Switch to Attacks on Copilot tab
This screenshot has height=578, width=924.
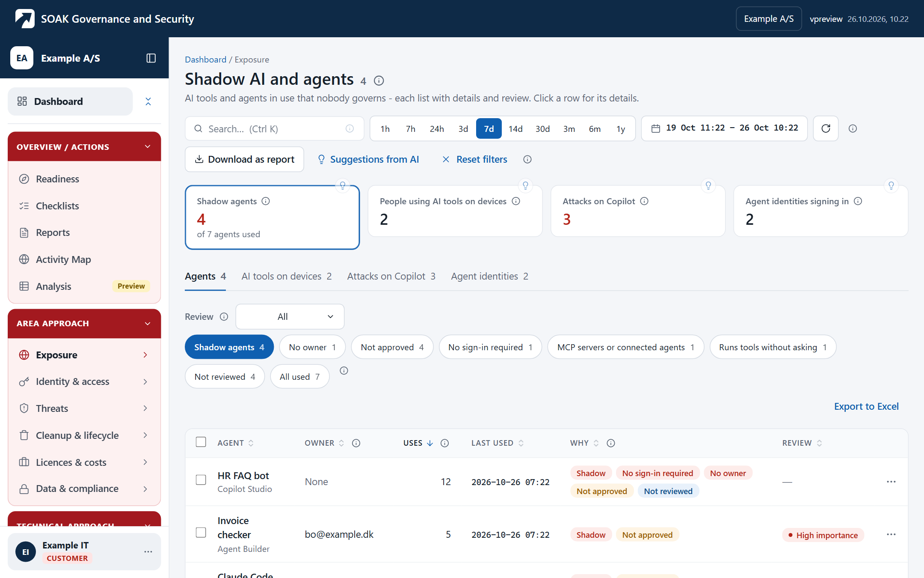pos(391,276)
